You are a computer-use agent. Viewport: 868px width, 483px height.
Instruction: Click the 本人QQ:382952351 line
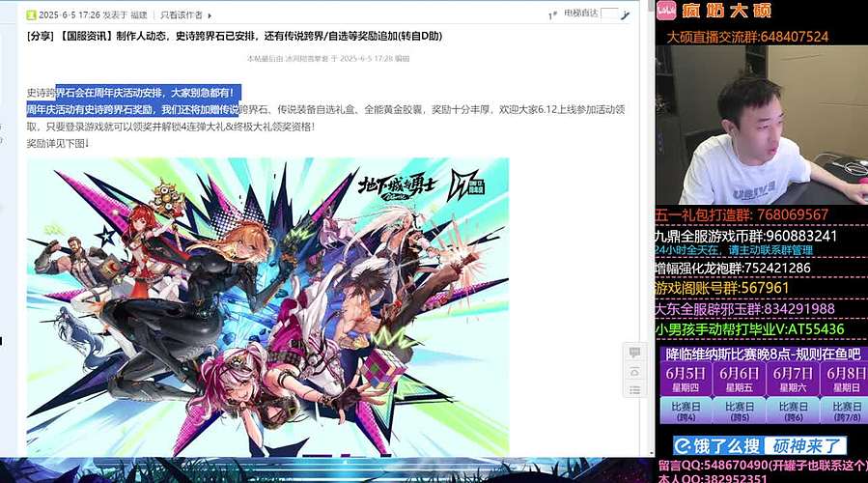[713, 478]
